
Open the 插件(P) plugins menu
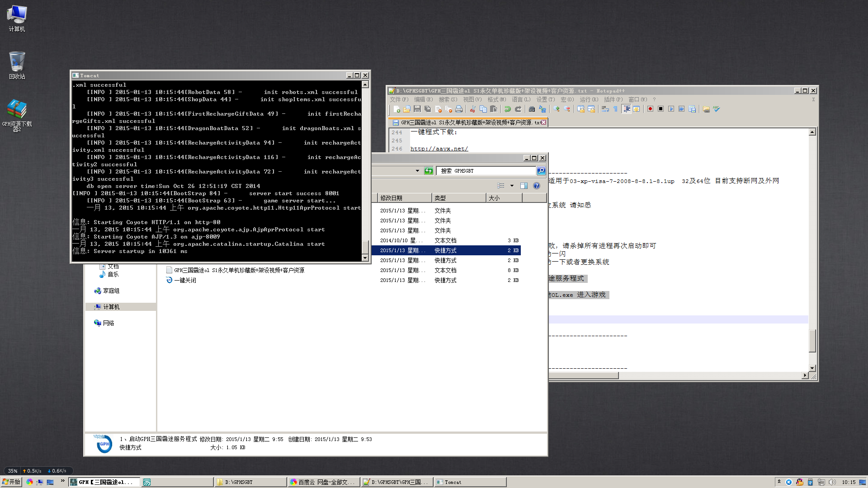point(613,99)
